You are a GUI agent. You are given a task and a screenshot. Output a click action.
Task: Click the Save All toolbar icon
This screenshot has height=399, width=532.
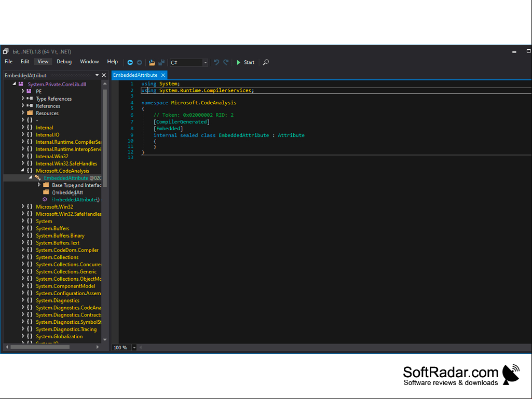coord(161,62)
